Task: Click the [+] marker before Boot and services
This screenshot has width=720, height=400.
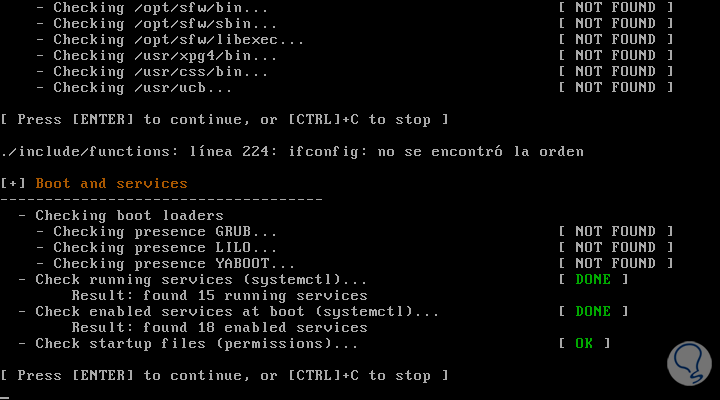Action: (14, 183)
